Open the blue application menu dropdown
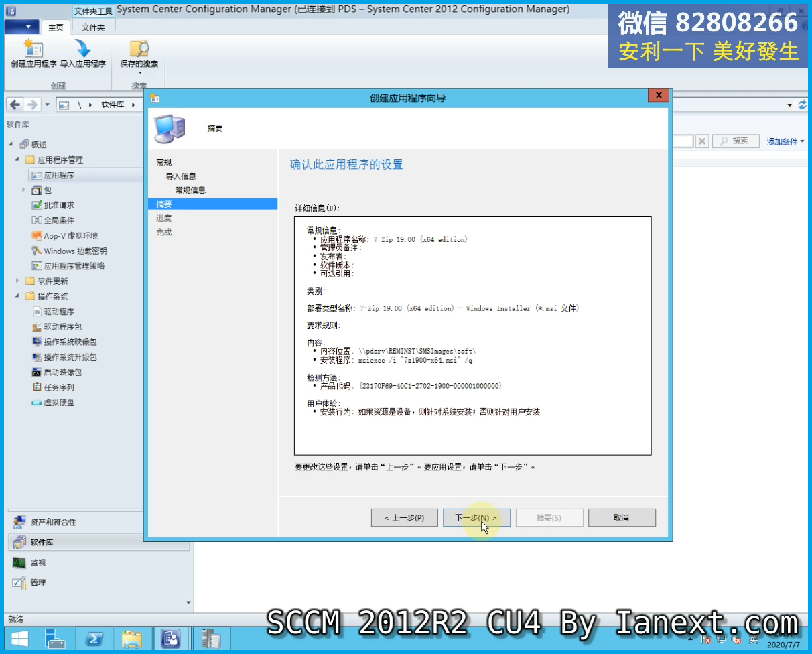812x654 pixels. (x=21, y=27)
